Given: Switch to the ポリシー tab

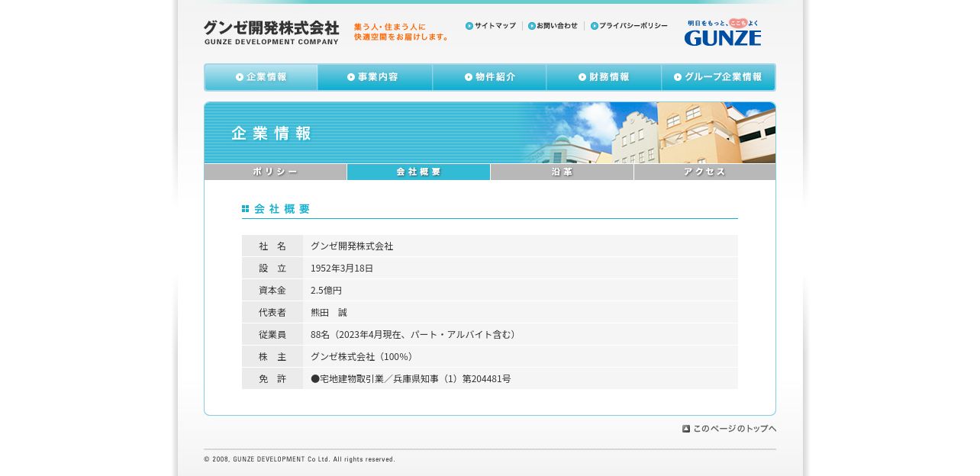Looking at the screenshot, I should 276,172.
